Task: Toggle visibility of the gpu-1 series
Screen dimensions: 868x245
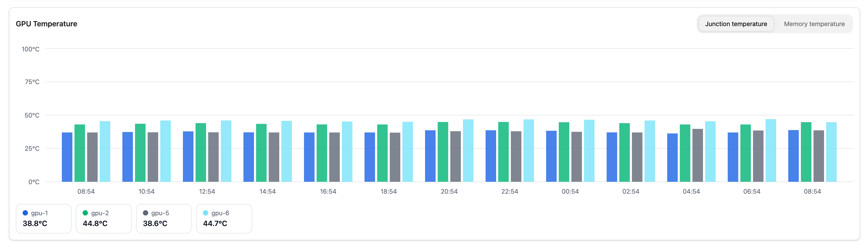Action: [43, 218]
